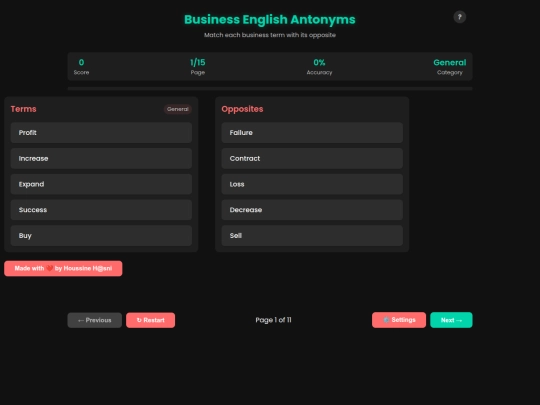Choose the opposite Contract
Image resolution: width=540 pixels, height=405 pixels.
[312, 158]
